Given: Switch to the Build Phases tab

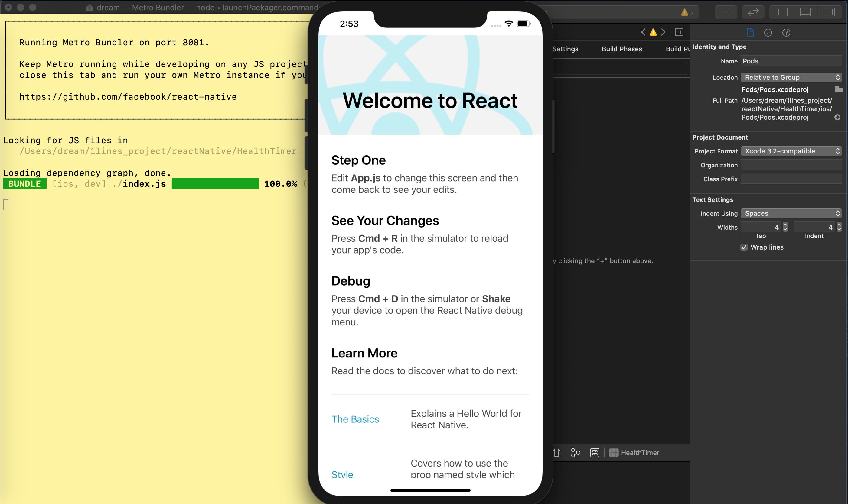Looking at the screenshot, I should [622, 49].
